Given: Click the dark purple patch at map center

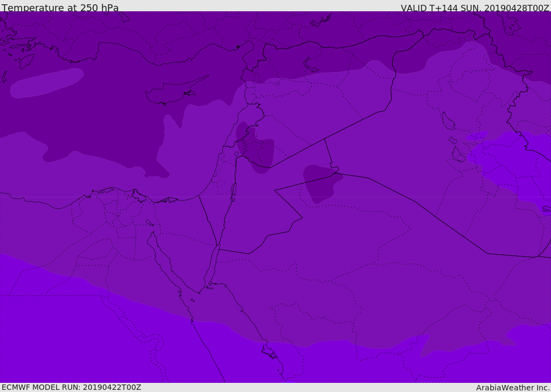Looking at the screenshot, I should (320, 183).
